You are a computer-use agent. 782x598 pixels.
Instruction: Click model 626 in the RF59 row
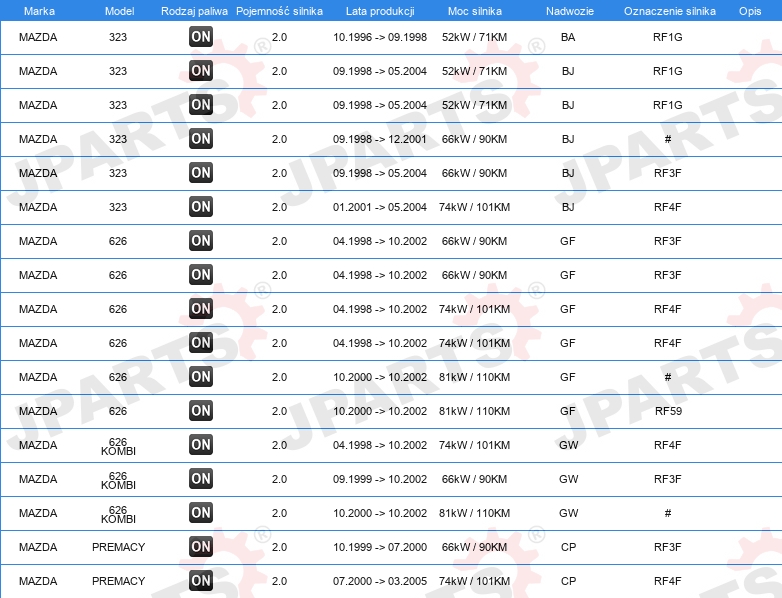click(x=118, y=411)
